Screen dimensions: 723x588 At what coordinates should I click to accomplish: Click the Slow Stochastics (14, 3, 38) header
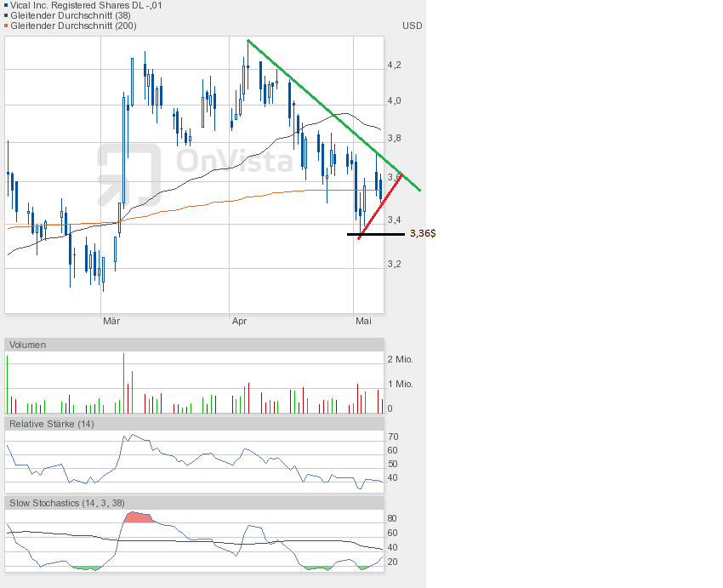click(67, 503)
